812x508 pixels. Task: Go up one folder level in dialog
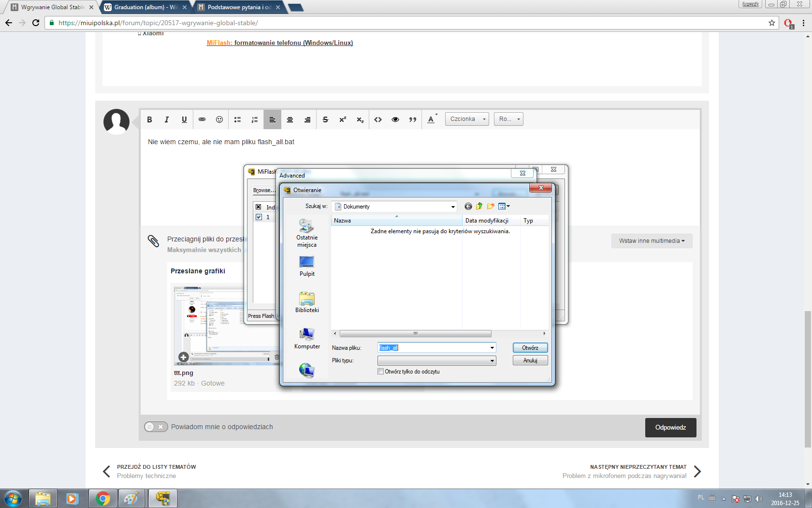479,207
